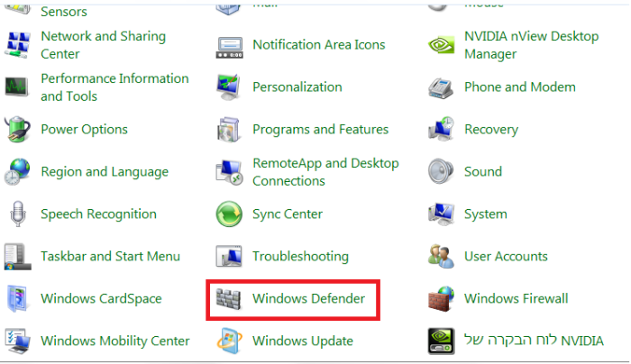
Task: Open the green Sync Center icon
Action: pyautogui.click(x=229, y=214)
